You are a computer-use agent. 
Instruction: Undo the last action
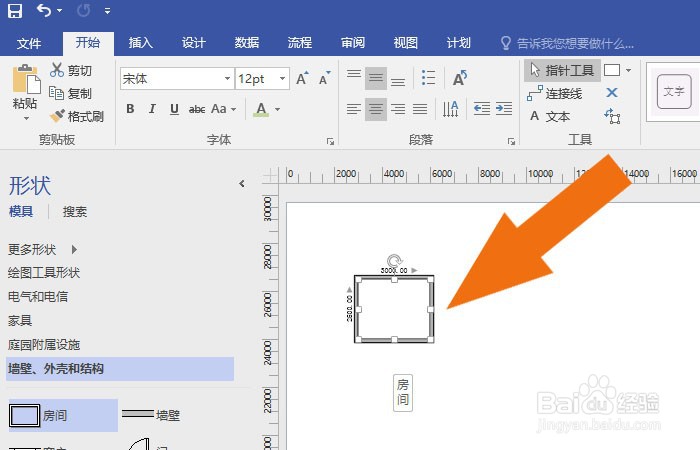(x=44, y=10)
